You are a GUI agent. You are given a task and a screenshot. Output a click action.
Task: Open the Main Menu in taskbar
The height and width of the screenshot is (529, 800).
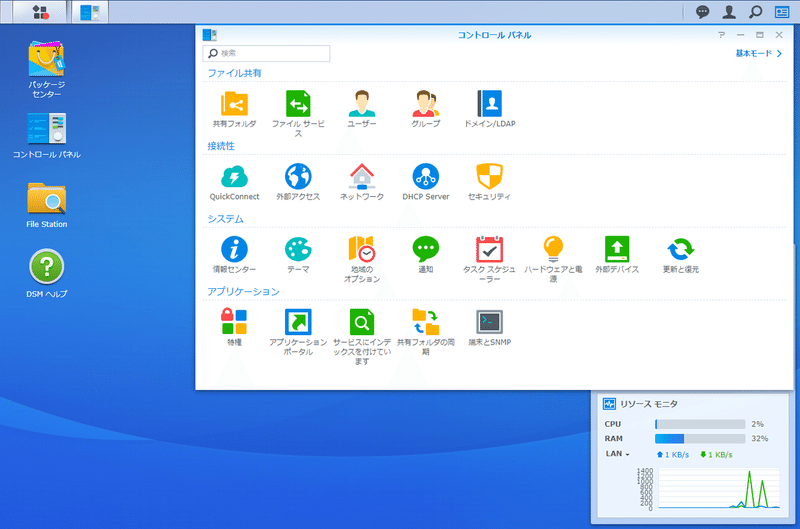click(40, 12)
